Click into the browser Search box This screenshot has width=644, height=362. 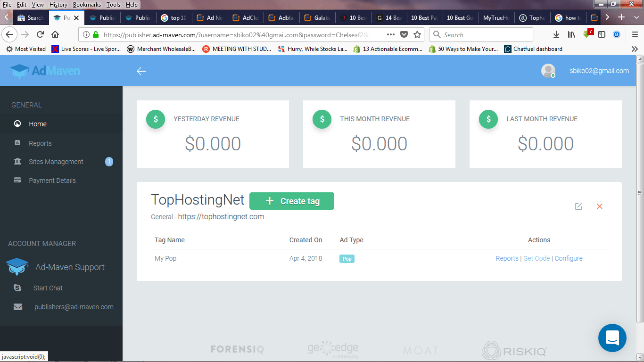point(481,34)
